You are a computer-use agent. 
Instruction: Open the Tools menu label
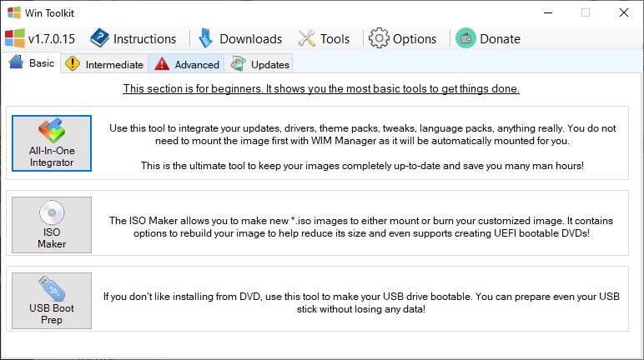coord(335,39)
